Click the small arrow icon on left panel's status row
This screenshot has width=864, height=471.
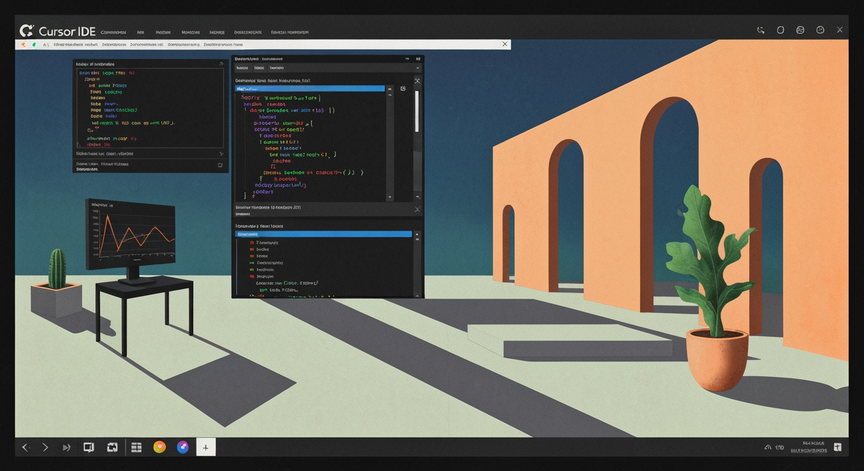222,154
